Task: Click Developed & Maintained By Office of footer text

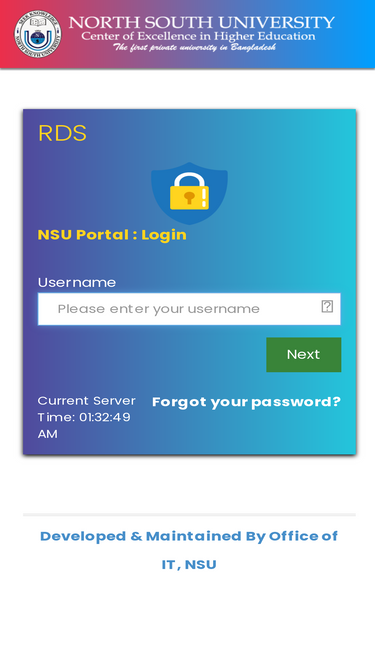Action: (189, 536)
